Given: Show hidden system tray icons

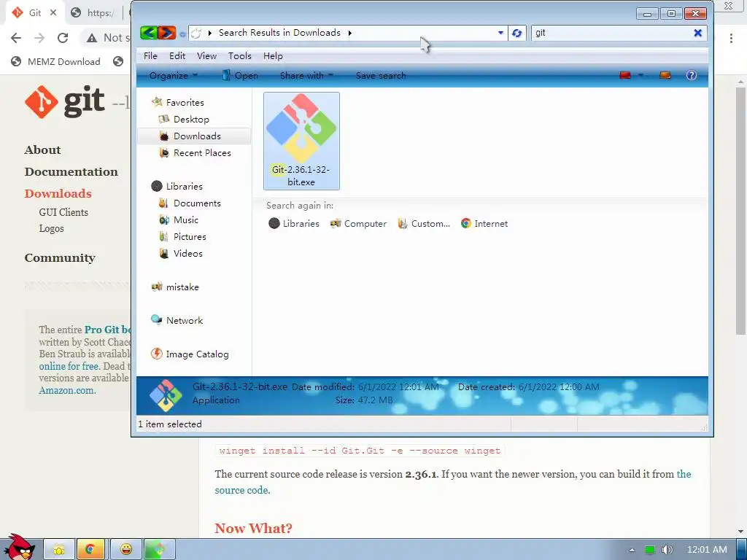Looking at the screenshot, I should [632, 550].
